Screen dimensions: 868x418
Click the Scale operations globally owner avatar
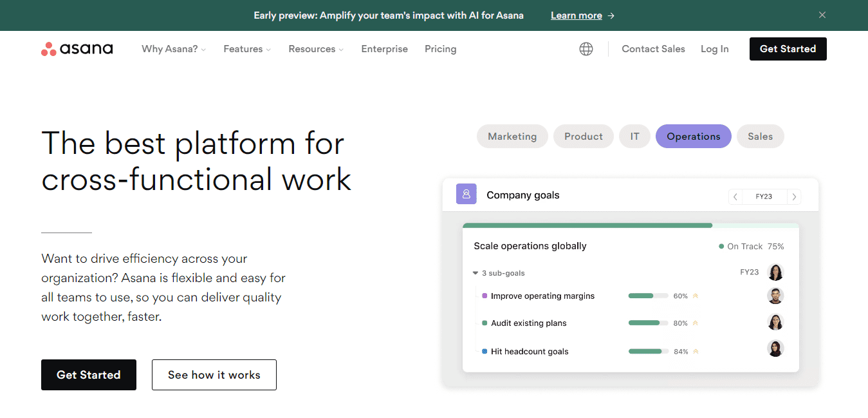pos(776,272)
